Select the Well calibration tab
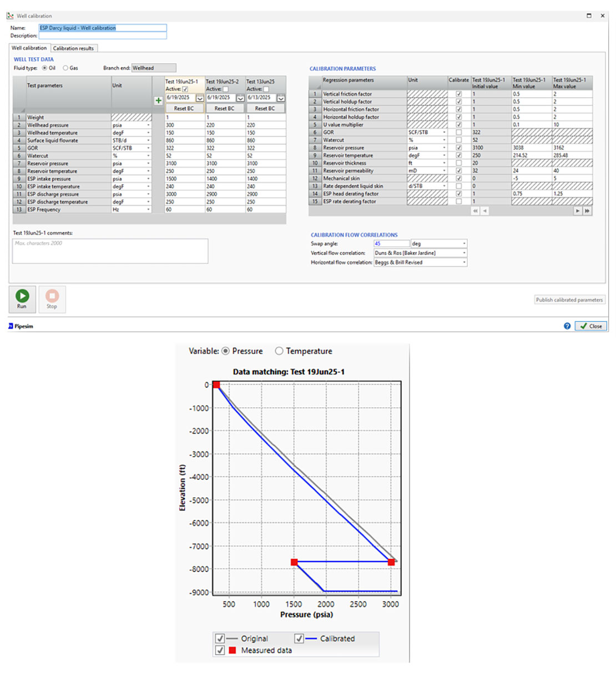Viewport: 616px width, 693px height. [x=29, y=48]
